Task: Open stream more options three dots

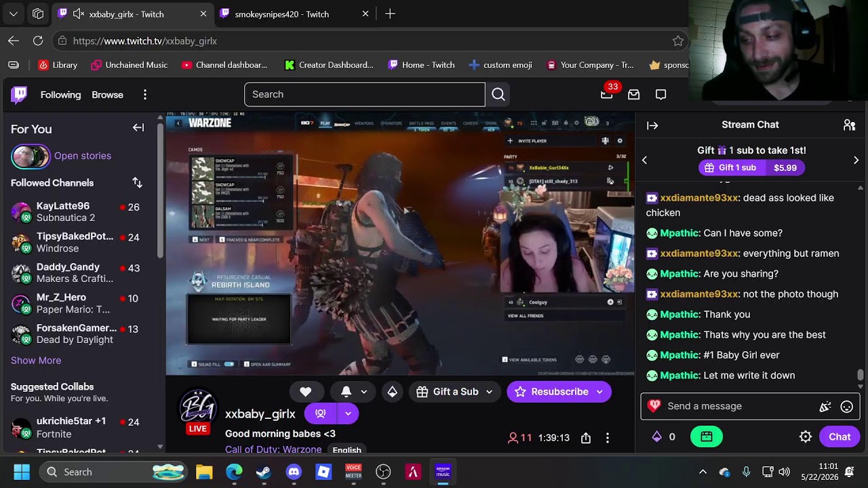Action: pyautogui.click(x=608, y=438)
